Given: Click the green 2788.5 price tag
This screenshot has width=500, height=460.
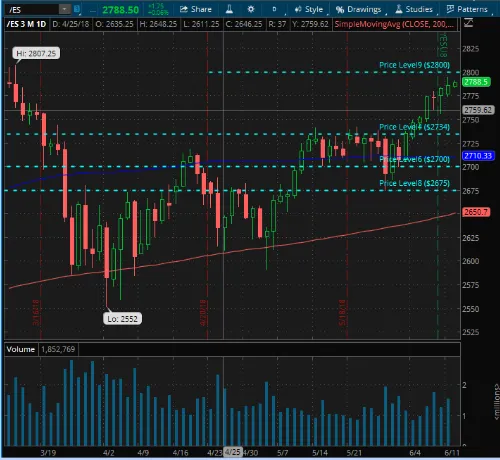Looking at the screenshot, I should pos(476,82).
